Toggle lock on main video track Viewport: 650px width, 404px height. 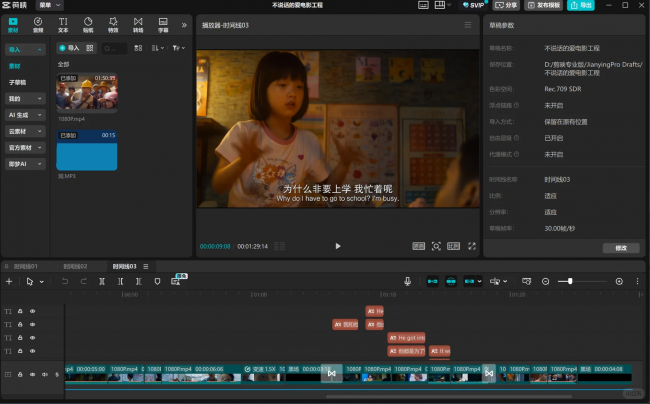tap(20, 375)
